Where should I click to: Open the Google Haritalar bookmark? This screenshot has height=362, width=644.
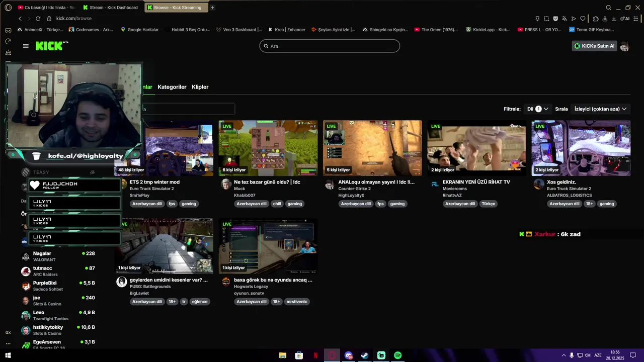coord(139,30)
